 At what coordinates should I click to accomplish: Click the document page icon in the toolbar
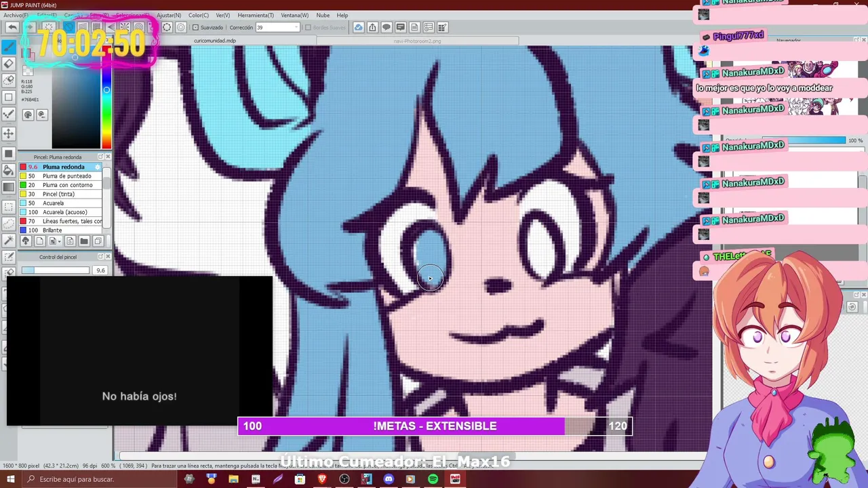pyautogui.click(x=414, y=27)
